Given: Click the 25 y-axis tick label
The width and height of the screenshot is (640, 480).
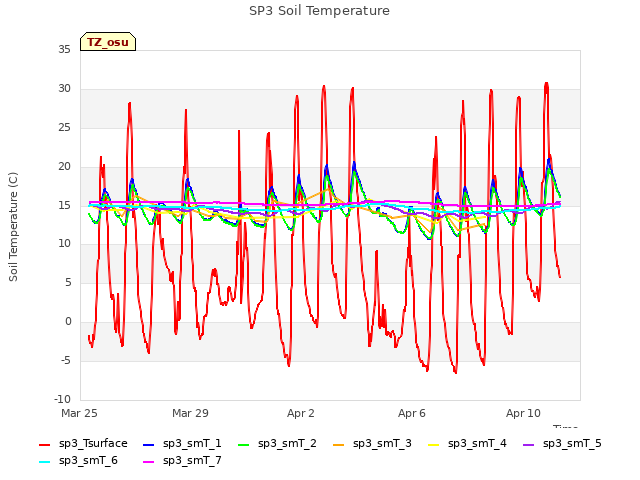Looking at the screenshot, I should 64,128.
